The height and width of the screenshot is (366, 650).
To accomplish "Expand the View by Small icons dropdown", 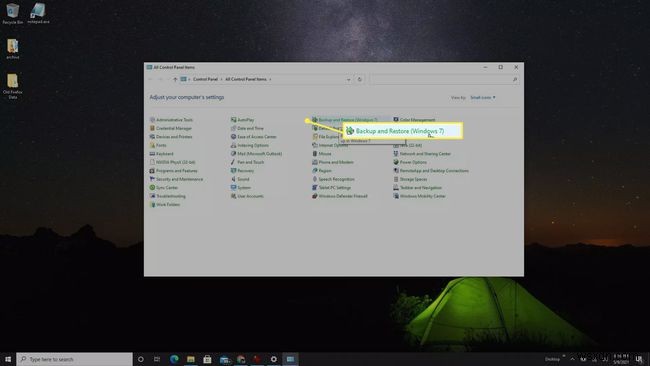I will [483, 97].
